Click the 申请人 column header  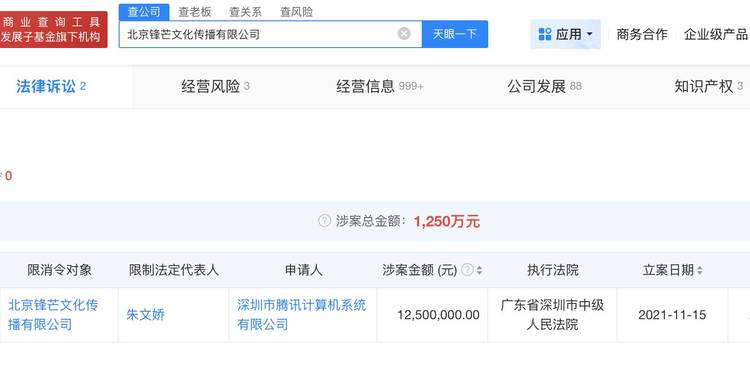coord(303,270)
